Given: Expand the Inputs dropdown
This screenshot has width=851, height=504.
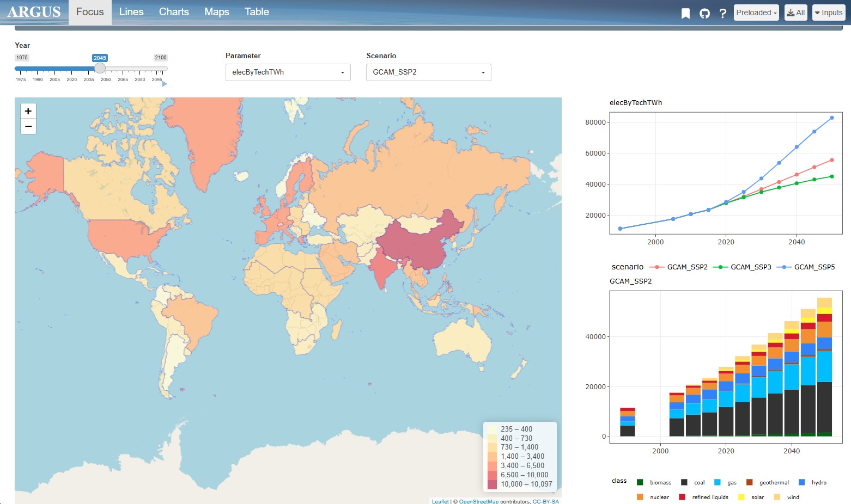Looking at the screenshot, I should (828, 13).
